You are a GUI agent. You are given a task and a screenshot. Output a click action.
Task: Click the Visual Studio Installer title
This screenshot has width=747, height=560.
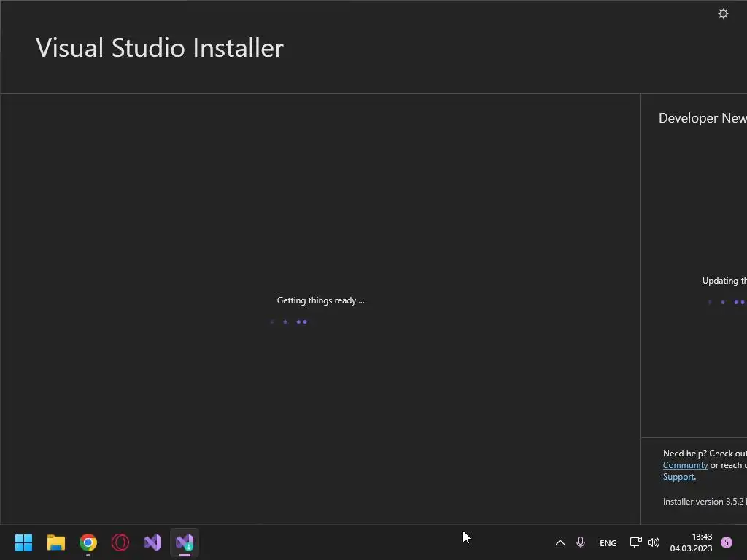pos(160,48)
